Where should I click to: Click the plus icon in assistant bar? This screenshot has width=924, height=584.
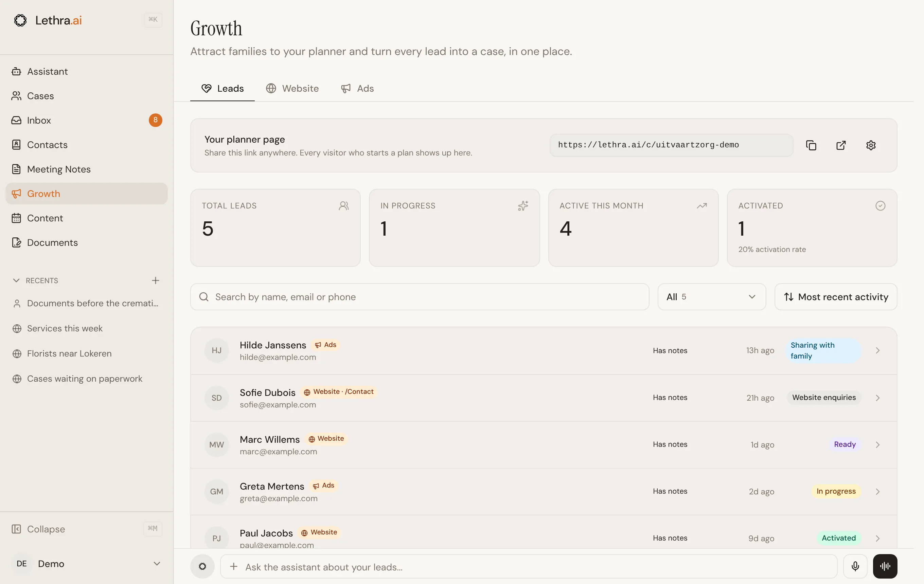234,567
